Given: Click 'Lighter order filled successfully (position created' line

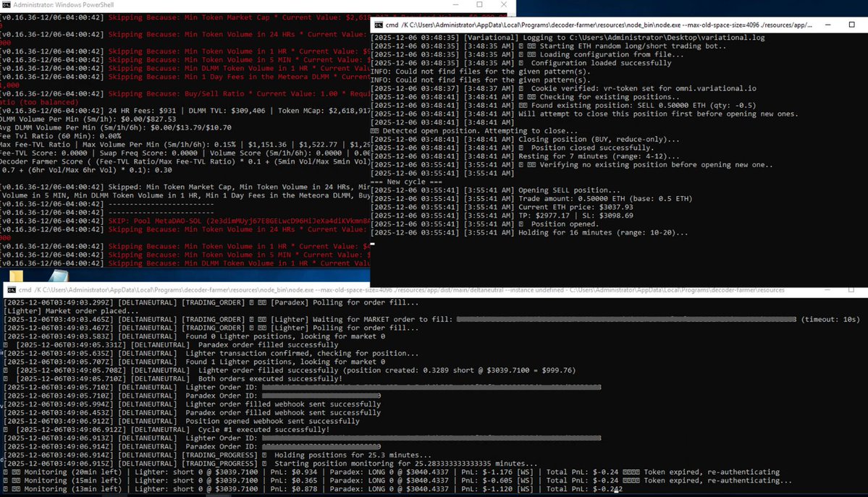Looking at the screenshot, I should [x=290, y=370].
